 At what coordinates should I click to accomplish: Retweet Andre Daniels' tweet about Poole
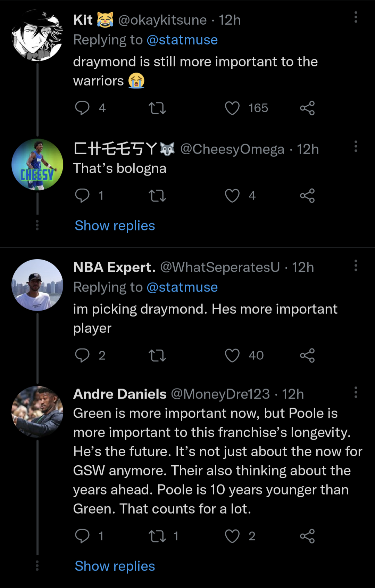157,536
